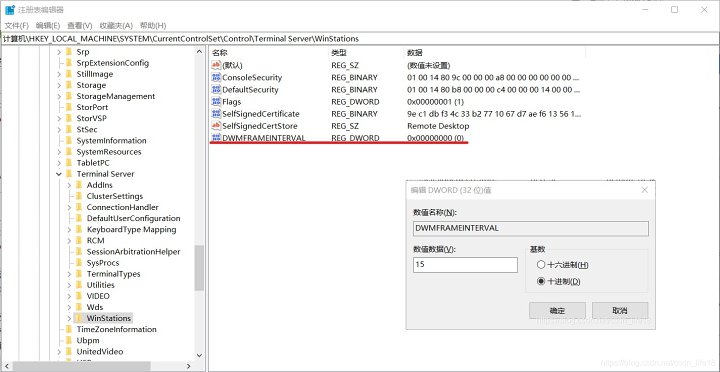Select the TimeZoneInformation tree item
This screenshot has height=372, width=720.
pos(116,329)
